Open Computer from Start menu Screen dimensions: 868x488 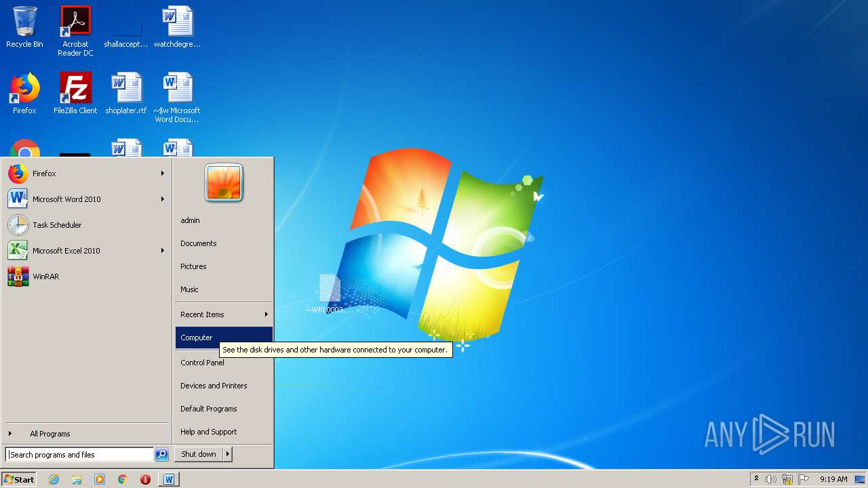[224, 338]
